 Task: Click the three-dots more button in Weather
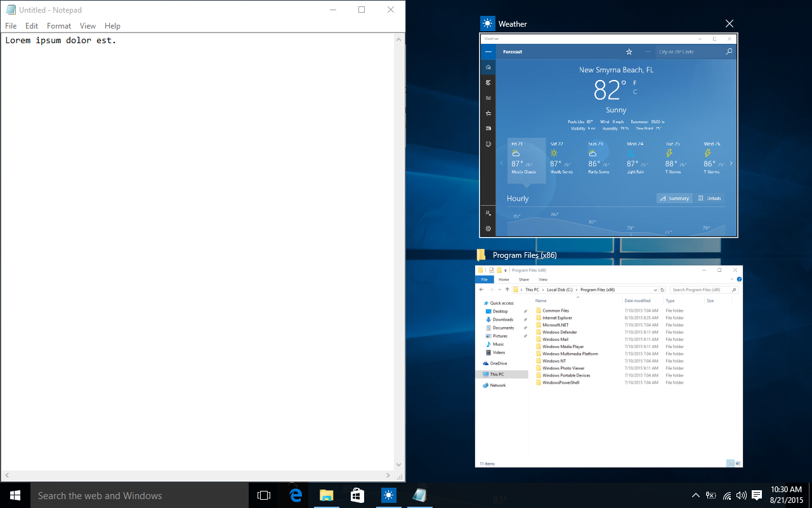pyautogui.click(x=648, y=51)
